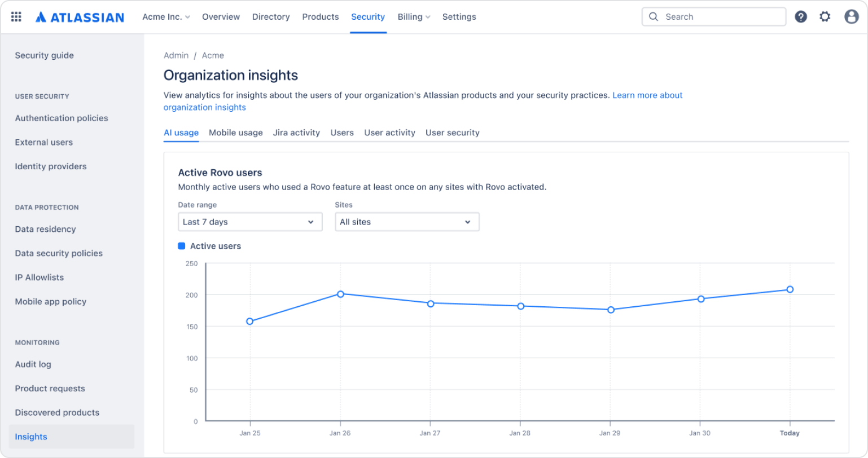Switch to the Users tab
This screenshot has height=458, width=868.
tap(342, 133)
